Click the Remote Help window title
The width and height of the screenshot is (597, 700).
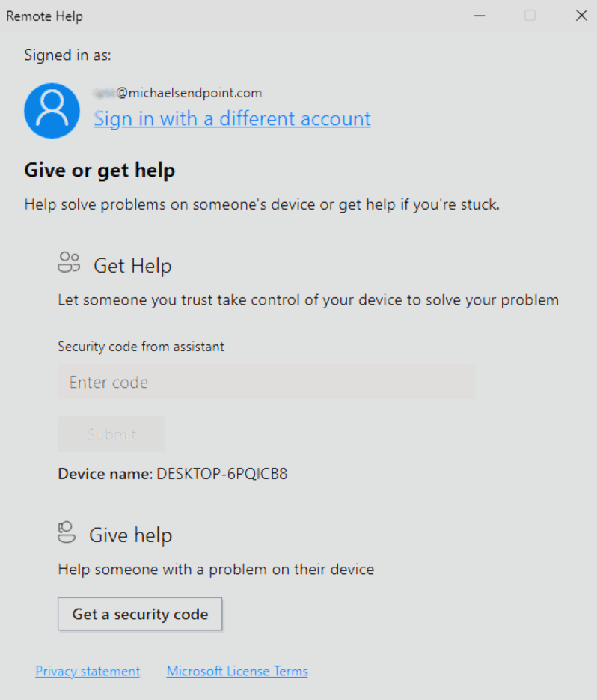click(x=44, y=16)
